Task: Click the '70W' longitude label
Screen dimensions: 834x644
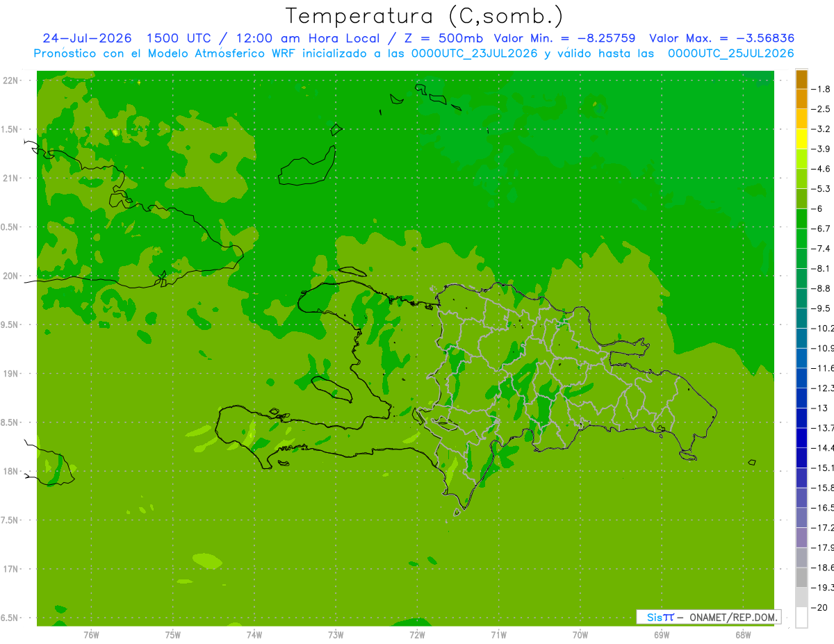Action: tap(580, 634)
